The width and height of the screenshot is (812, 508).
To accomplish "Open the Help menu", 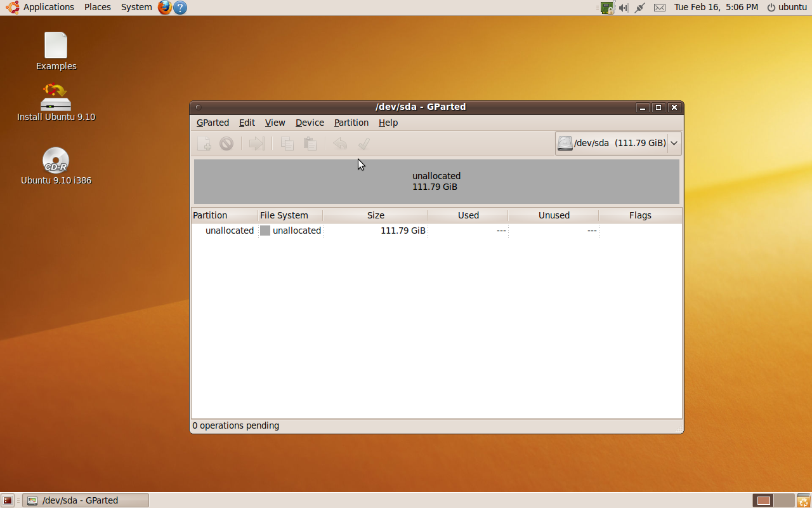I will (388, 123).
